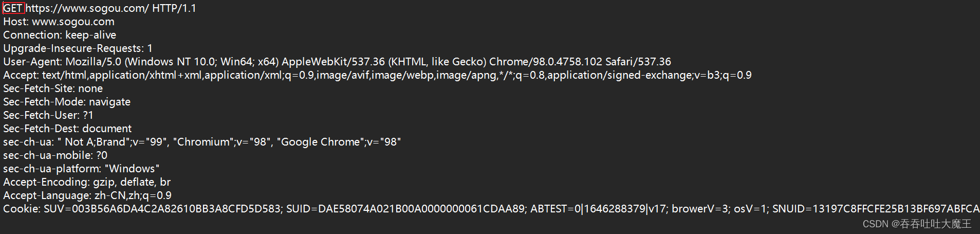Select the Connection: keep-alive line
The image size is (980, 234).
point(60,35)
